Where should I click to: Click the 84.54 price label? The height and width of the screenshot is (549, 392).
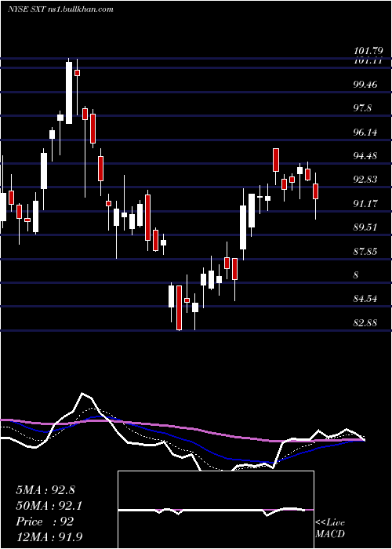(x=365, y=299)
